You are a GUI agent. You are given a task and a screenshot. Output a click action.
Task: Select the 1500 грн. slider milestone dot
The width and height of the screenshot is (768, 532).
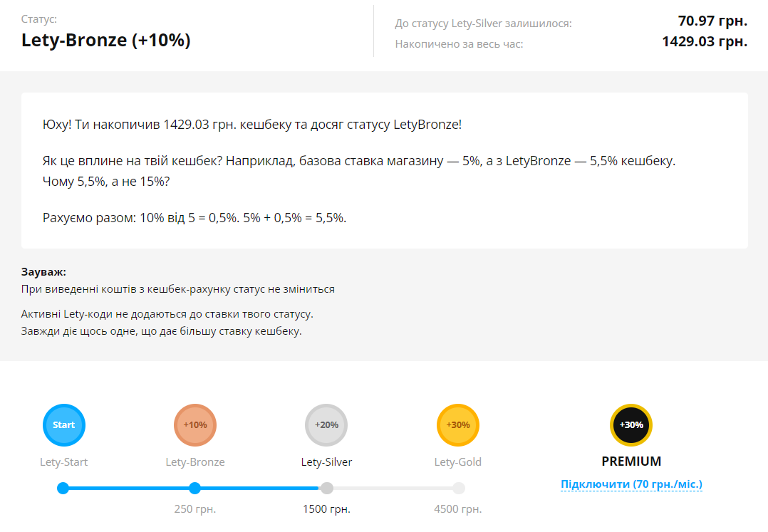326,489
